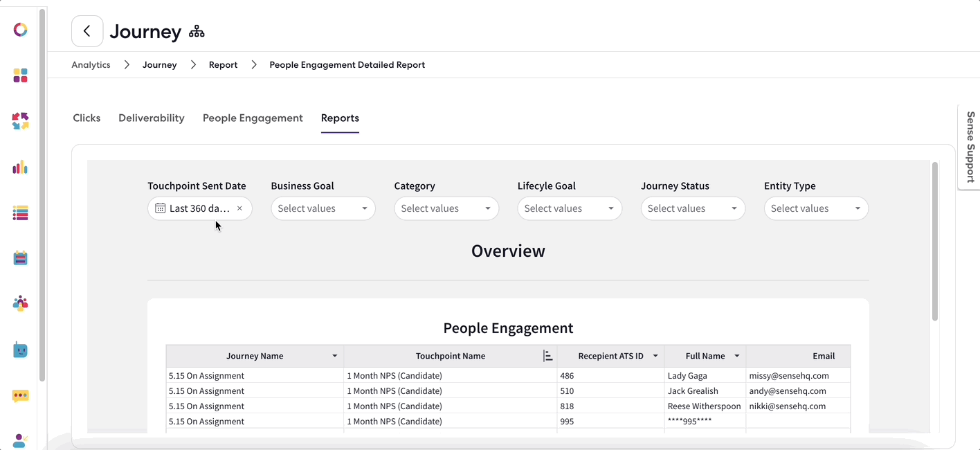980x450 pixels.
Task: Open the chat bubble messaging sidebar icon
Action: click(x=20, y=396)
